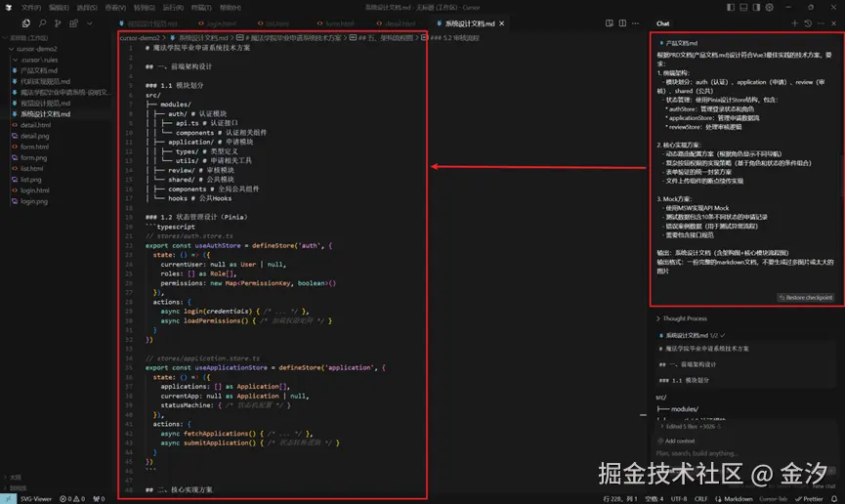This screenshot has height=504, width=845.
Task: Open chat panel more options ellipsis
Action: click(x=821, y=23)
